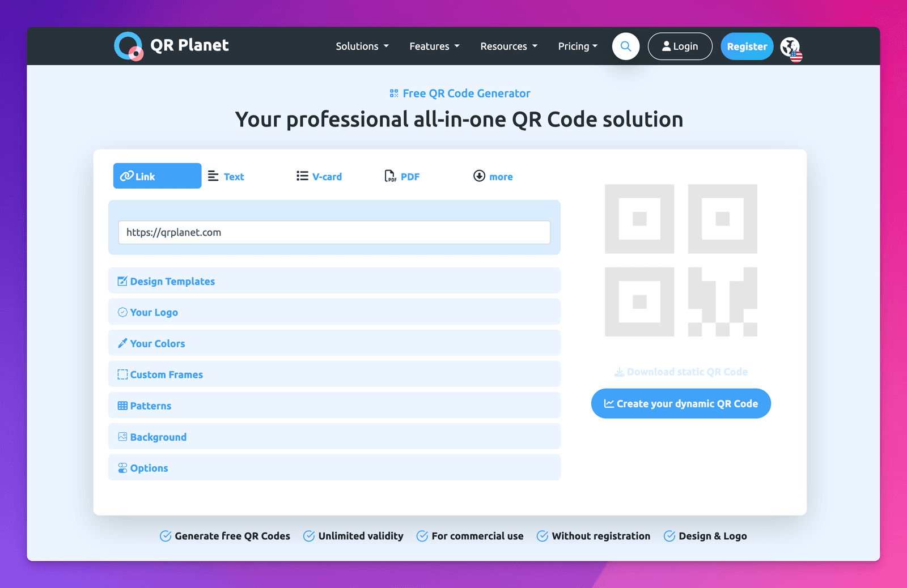Click the check icon beside Design & Logo
The width and height of the screenshot is (907, 588).
pos(669,536)
